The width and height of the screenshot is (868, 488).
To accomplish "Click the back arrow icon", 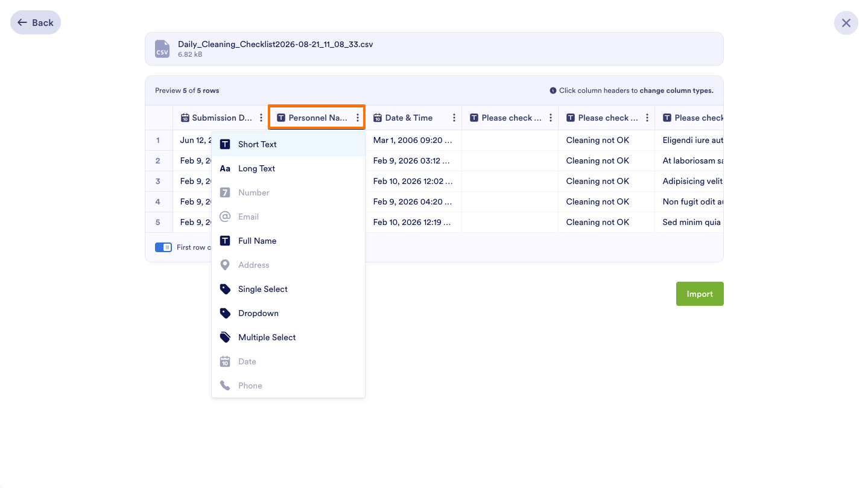I will point(22,22).
